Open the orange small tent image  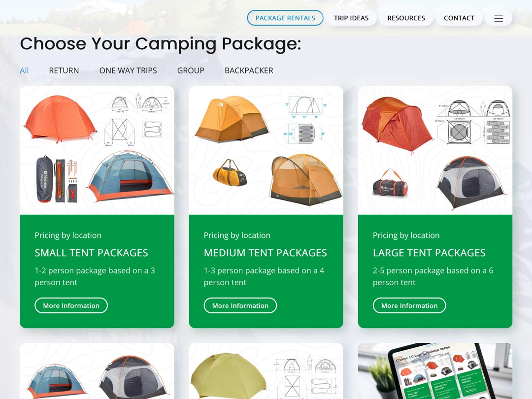pyautogui.click(x=97, y=150)
